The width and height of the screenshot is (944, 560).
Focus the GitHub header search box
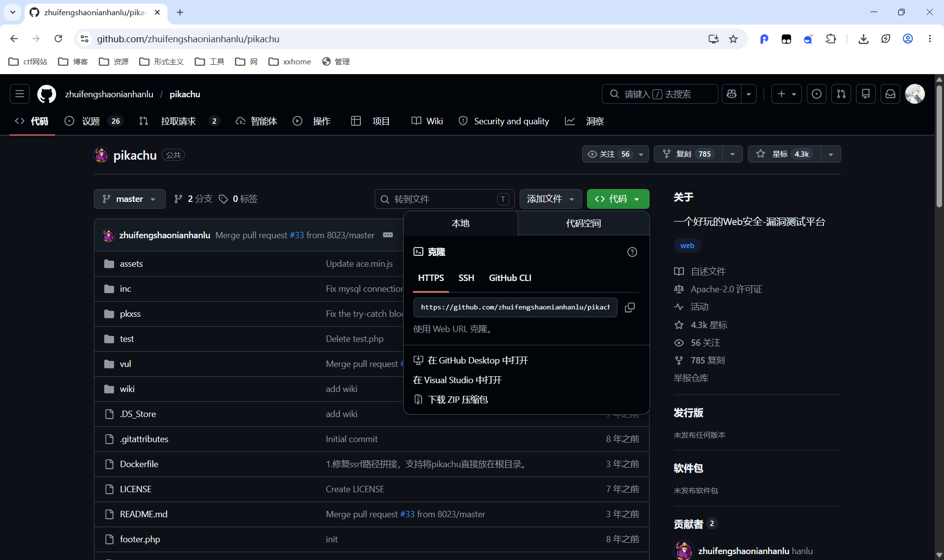660,94
